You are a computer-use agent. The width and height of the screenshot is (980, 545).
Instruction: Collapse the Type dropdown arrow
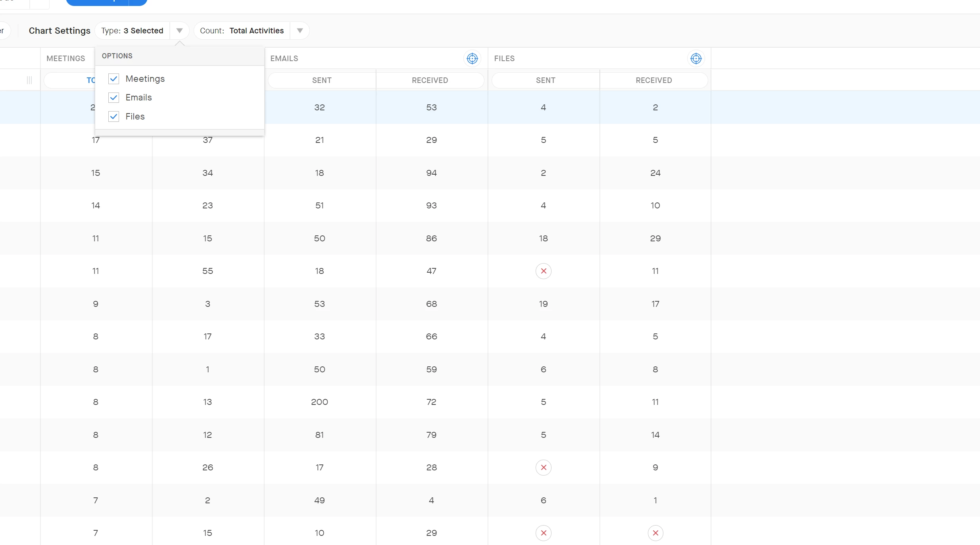[x=179, y=31]
